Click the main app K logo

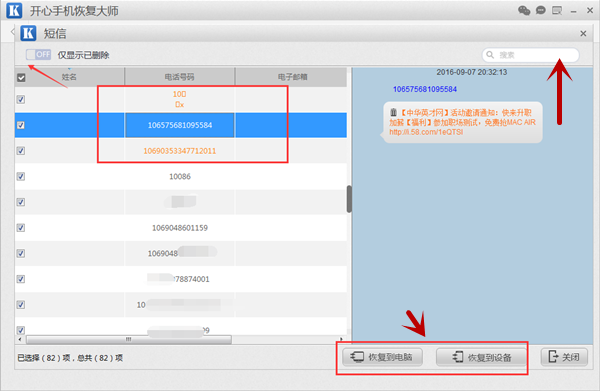14,11
